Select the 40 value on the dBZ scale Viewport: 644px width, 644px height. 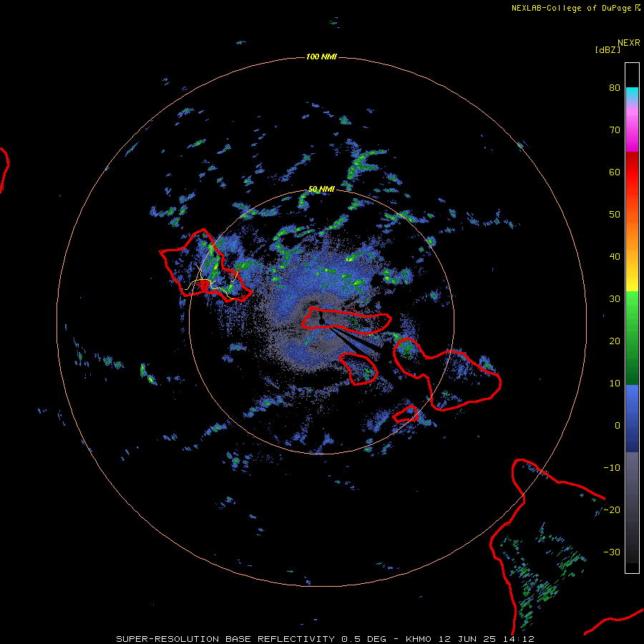point(615,257)
